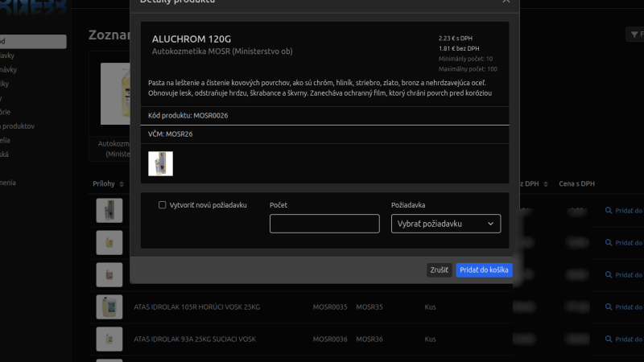Select 'ATAS IDROLAK 93A 25KG SUCIACI VOSK' text
Screen dimensions: 644x362
[x=195, y=339]
